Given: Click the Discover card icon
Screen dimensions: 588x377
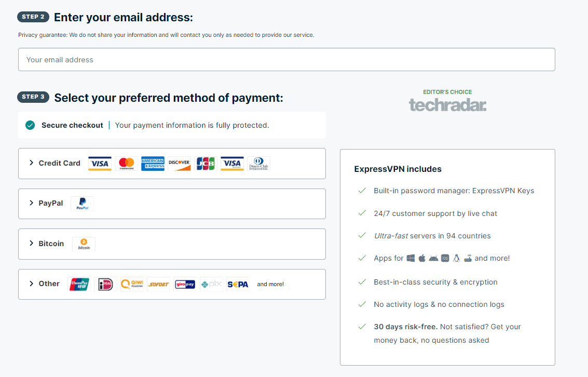Looking at the screenshot, I should 179,164.
